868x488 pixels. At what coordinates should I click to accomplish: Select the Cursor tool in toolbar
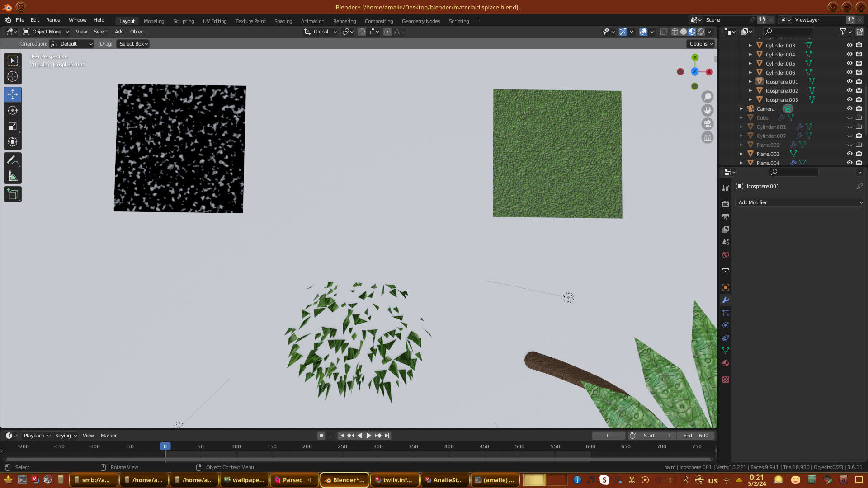13,76
